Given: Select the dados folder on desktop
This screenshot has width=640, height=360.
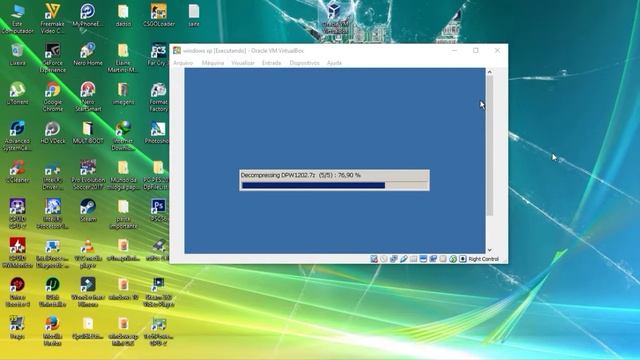Looking at the screenshot, I should (123, 16).
